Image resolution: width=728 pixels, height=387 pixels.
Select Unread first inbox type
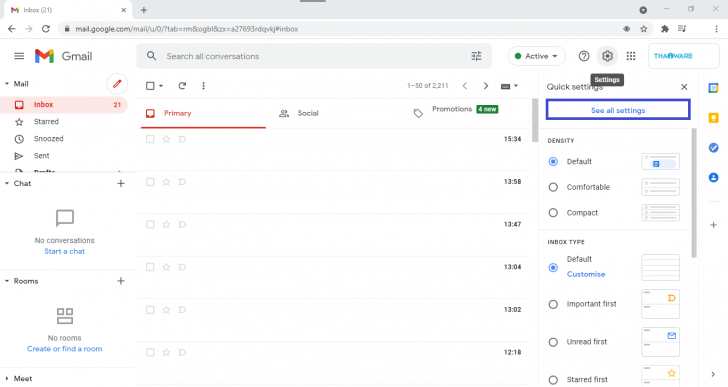[x=553, y=342]
